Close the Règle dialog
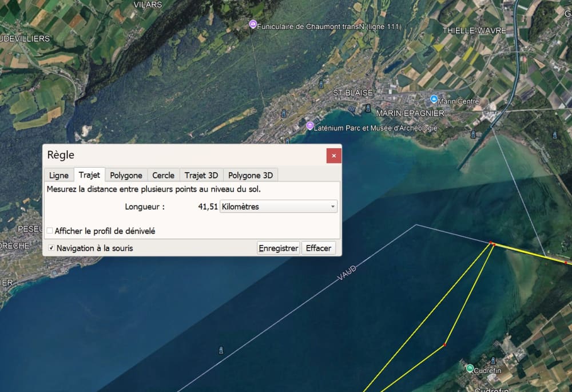 coord(334,156)
